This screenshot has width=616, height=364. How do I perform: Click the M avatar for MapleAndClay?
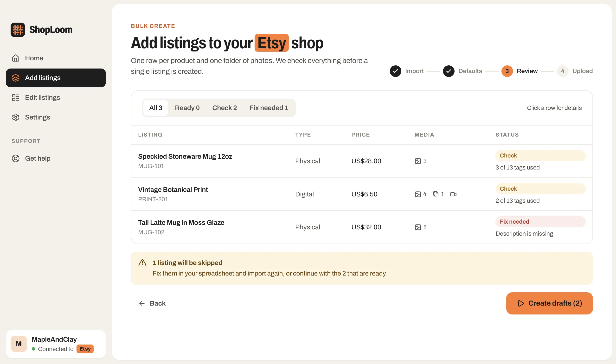click(x=19, y=344)
